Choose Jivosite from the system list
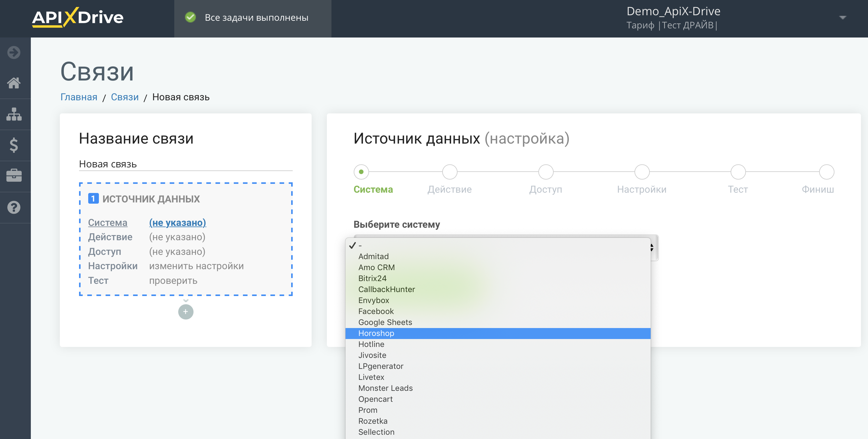 pos(498,355)
